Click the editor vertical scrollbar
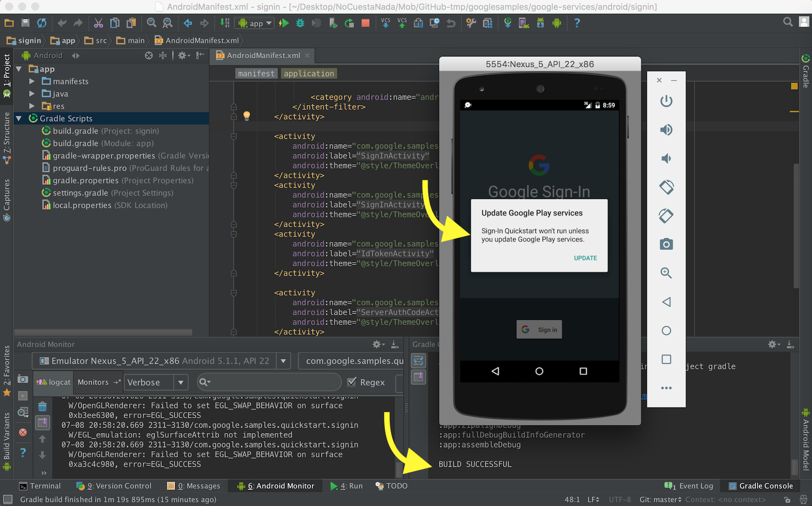This screenshot has height=506, width=812. [x=796, y=225]
